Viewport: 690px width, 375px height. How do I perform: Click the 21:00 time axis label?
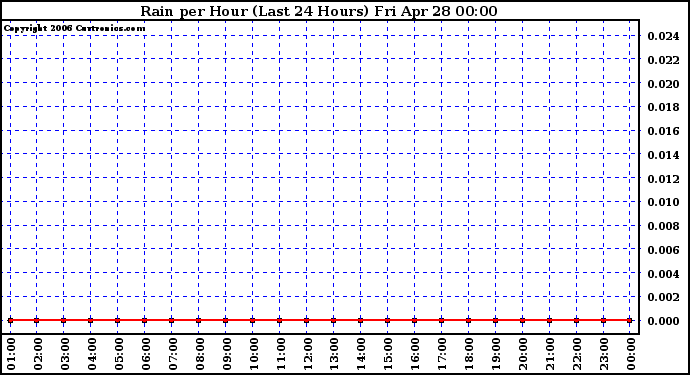click(x=551, y=354)
